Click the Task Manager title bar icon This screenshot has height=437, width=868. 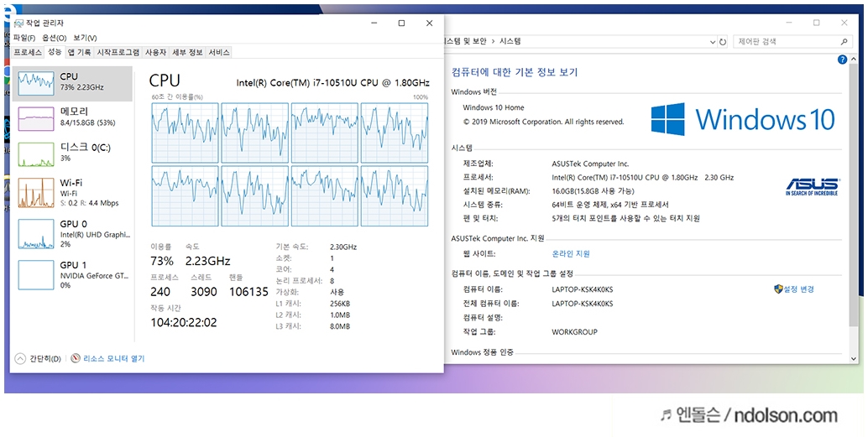point(18,23)
